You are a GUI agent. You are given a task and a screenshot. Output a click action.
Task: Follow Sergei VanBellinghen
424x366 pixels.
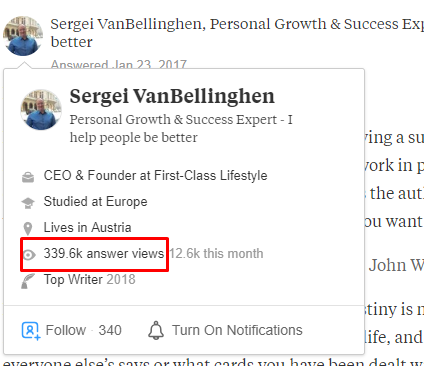pos(66,330)
